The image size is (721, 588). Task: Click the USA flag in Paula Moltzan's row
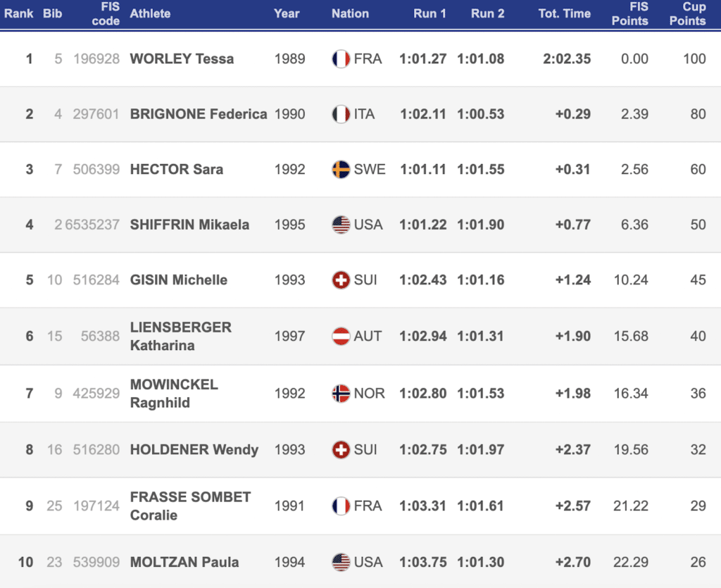pos(341,563)
